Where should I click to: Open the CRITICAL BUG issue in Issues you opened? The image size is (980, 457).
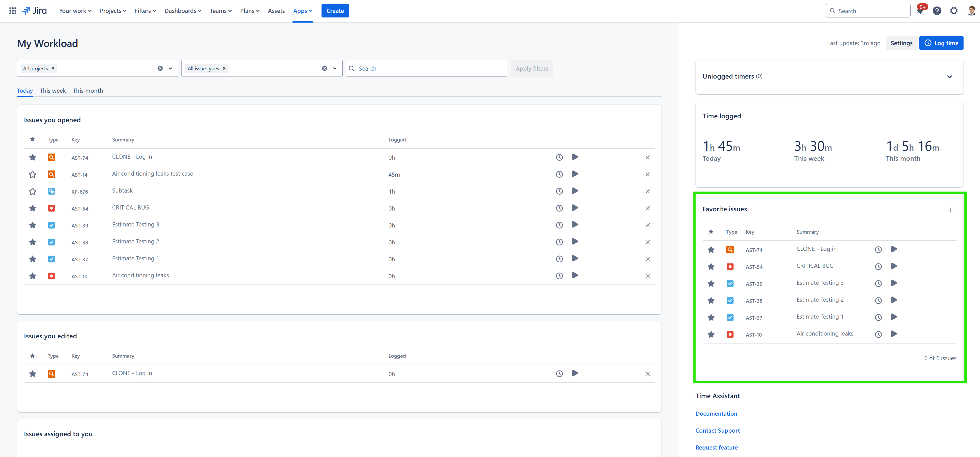click(x=131, y=207)
